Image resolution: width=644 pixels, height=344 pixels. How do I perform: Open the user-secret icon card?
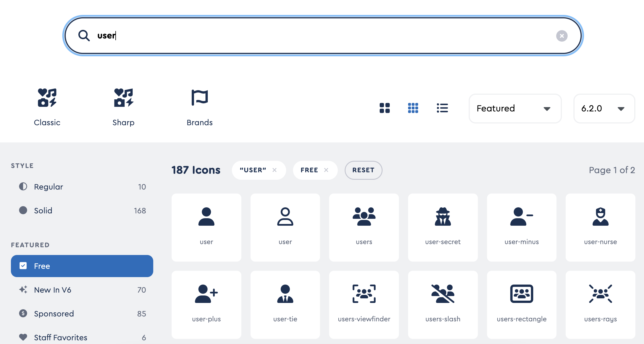tap(443, 227)
